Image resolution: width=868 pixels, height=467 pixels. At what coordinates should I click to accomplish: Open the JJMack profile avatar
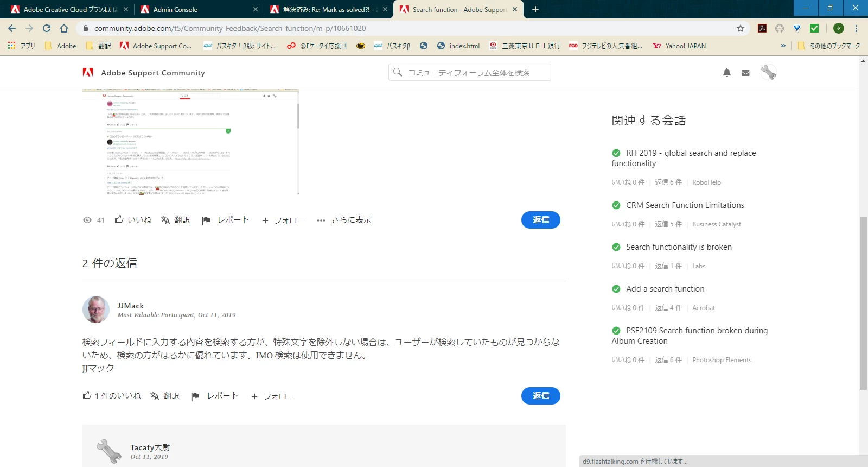[x=96, y=310]
